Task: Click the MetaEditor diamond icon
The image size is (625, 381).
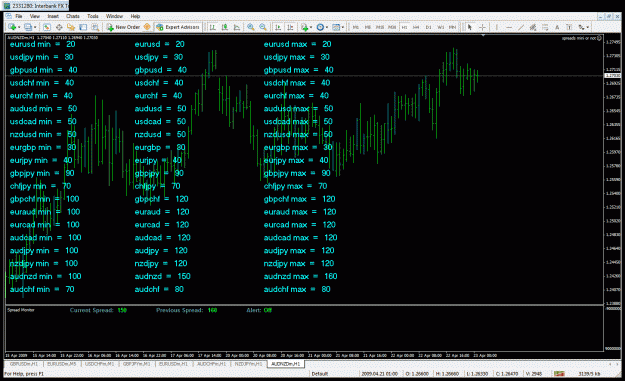Action: tap(147, 27)
